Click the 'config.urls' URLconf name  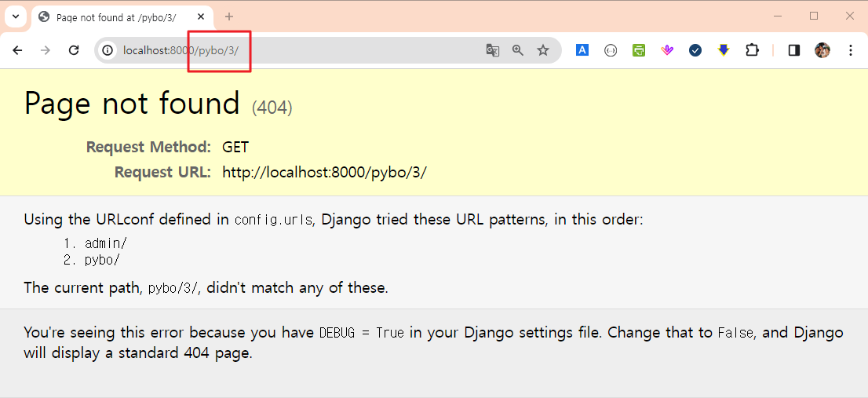pos(274,221)
